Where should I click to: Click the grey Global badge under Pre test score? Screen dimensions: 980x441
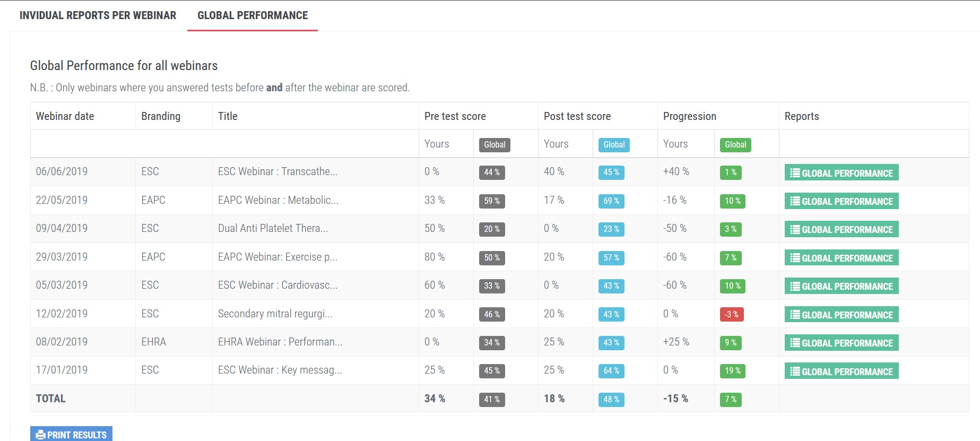tap(495, 145)
